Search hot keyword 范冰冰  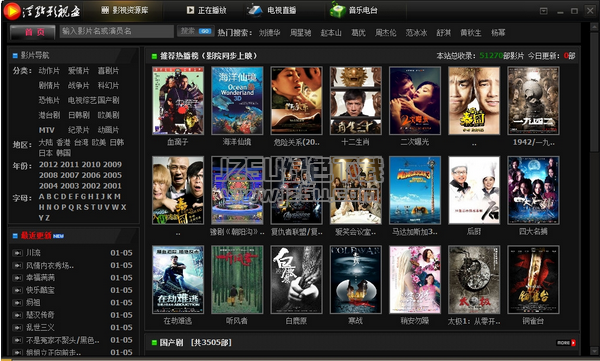(x=416, y=33)
